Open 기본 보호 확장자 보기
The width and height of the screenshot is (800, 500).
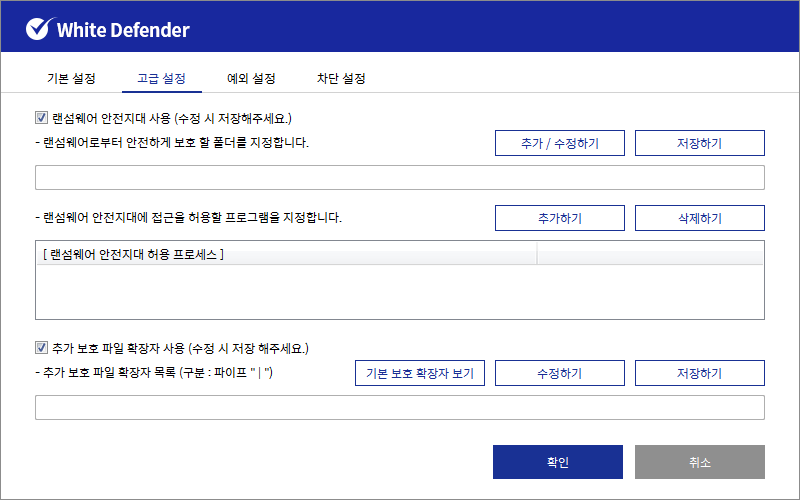point(420,373)
